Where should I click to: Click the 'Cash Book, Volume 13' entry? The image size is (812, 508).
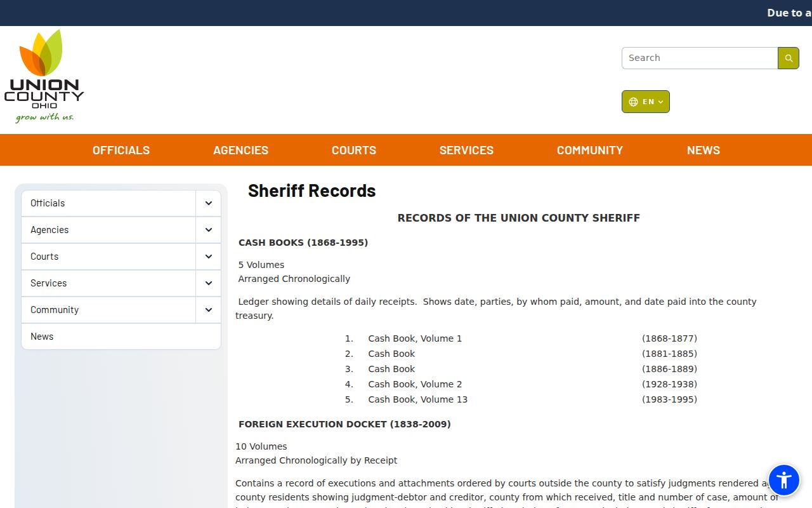tap(417, 399)
